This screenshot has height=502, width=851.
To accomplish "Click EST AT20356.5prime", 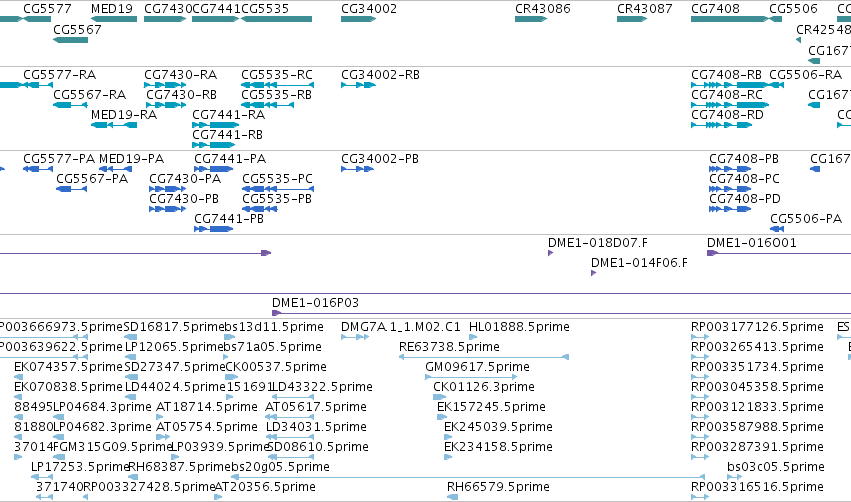I will pyautogui.click(x=218, y=497).
